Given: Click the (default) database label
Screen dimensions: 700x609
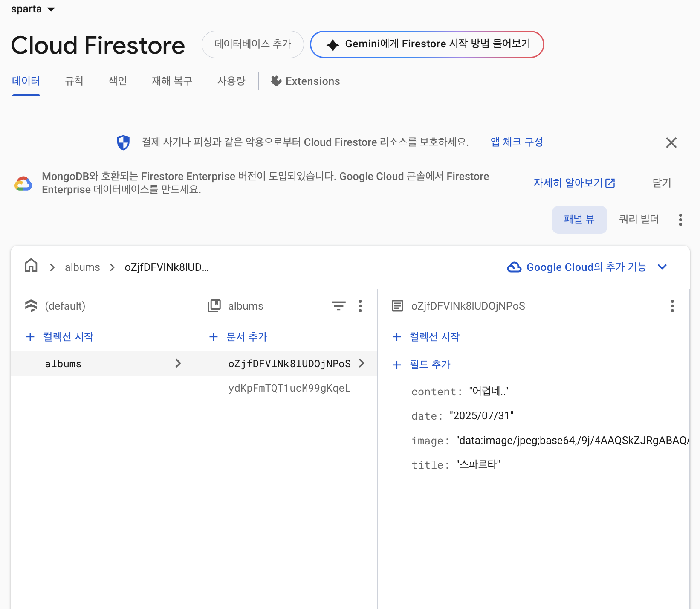Looking at the screenshot, I should 65,306.
